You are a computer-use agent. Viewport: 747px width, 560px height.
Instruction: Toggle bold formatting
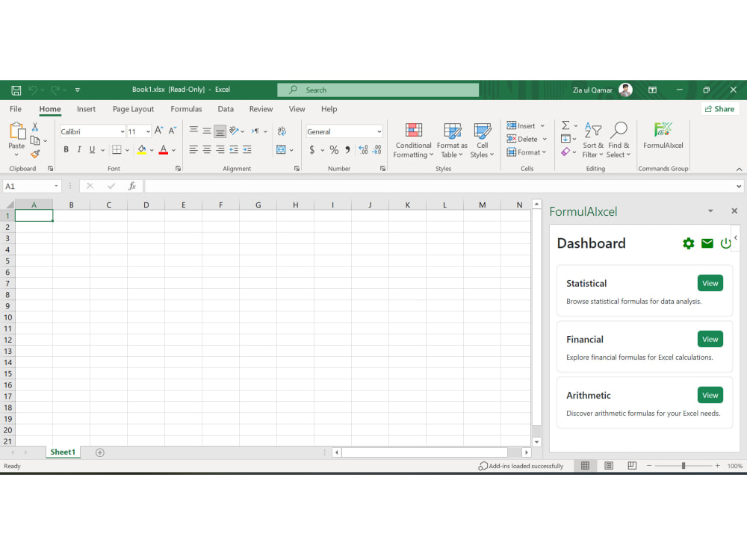pos(66,149)
